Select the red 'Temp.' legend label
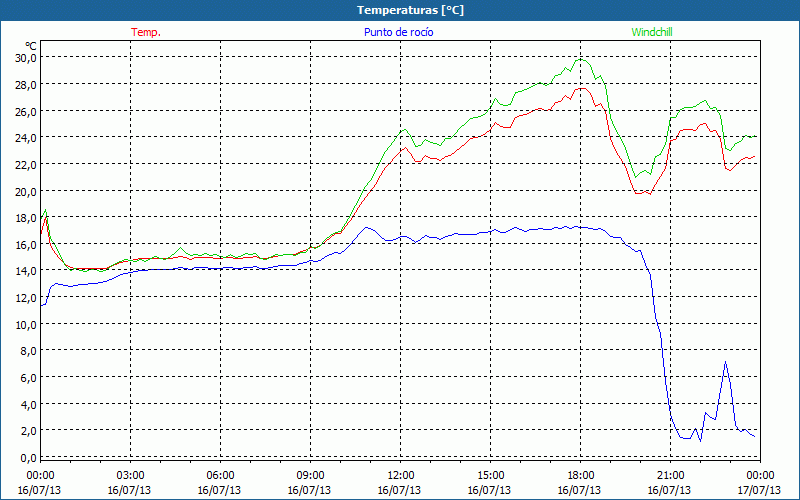Screen dimensions: 800x500 [146, 32]
